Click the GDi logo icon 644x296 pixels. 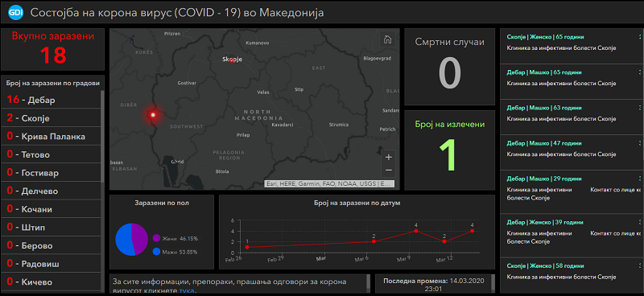pos(15,13)
